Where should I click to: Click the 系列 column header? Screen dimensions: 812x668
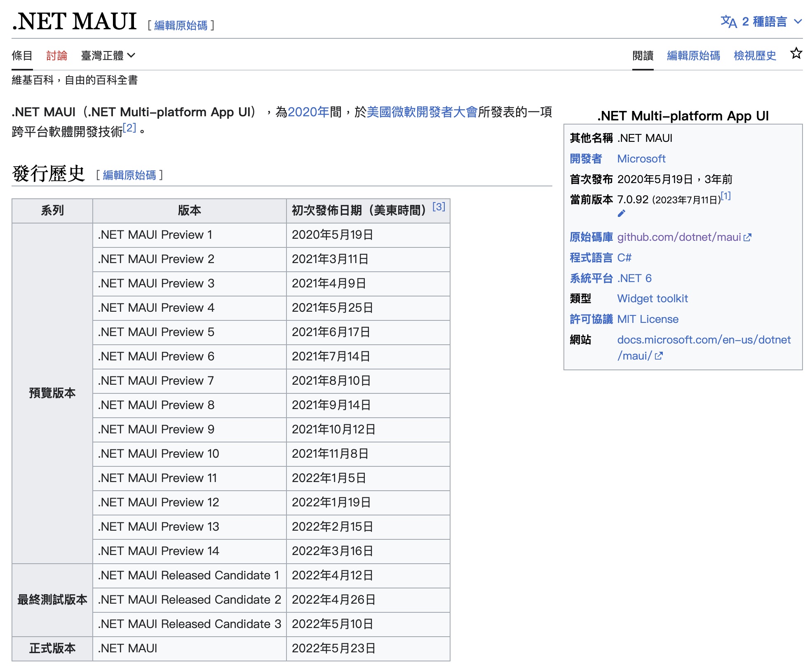point(52,211)
